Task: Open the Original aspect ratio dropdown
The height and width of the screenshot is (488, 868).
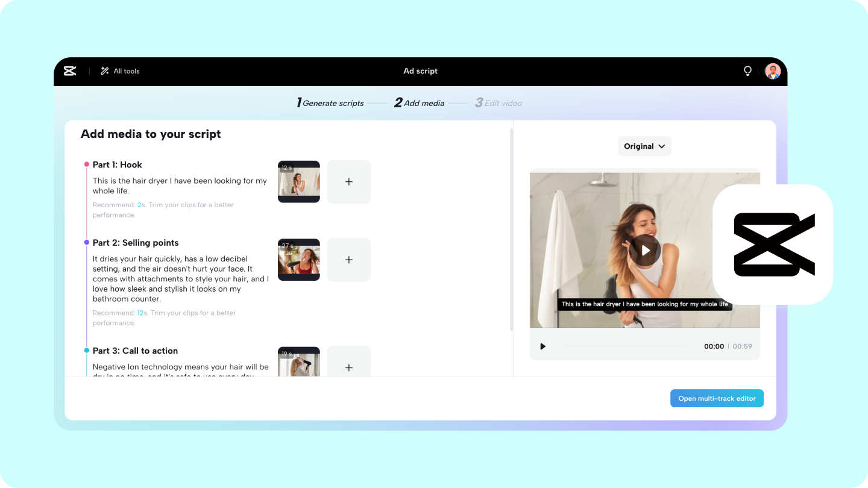Action: pyautogui.click(x=645, y=146)
